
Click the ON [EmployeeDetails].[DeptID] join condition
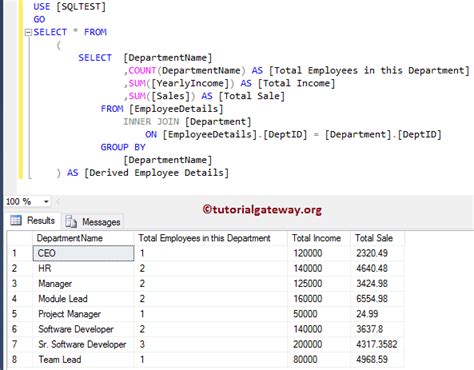coord(294,134)
